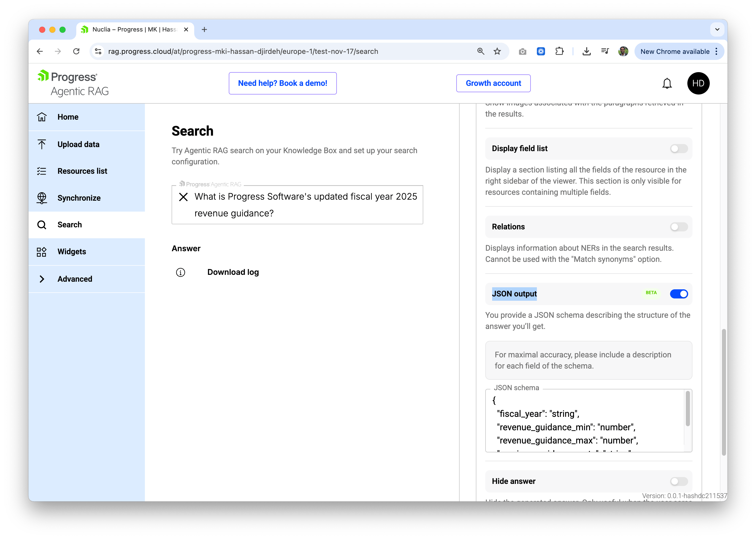Viewport: 756px width, 539px height.
Task: Open Resources list page
Action: (86, 171)
